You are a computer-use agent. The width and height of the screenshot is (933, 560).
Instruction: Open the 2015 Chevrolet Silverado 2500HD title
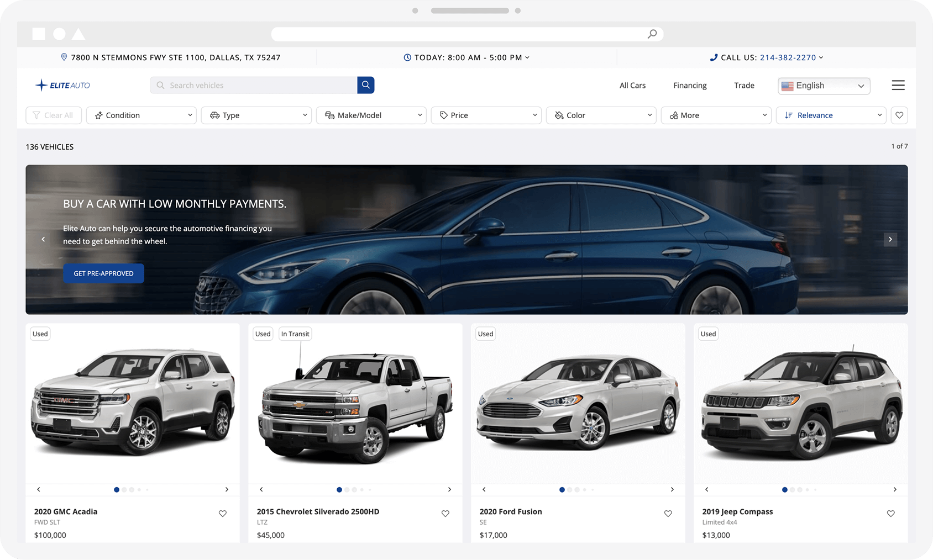click(x=318, y=512)
